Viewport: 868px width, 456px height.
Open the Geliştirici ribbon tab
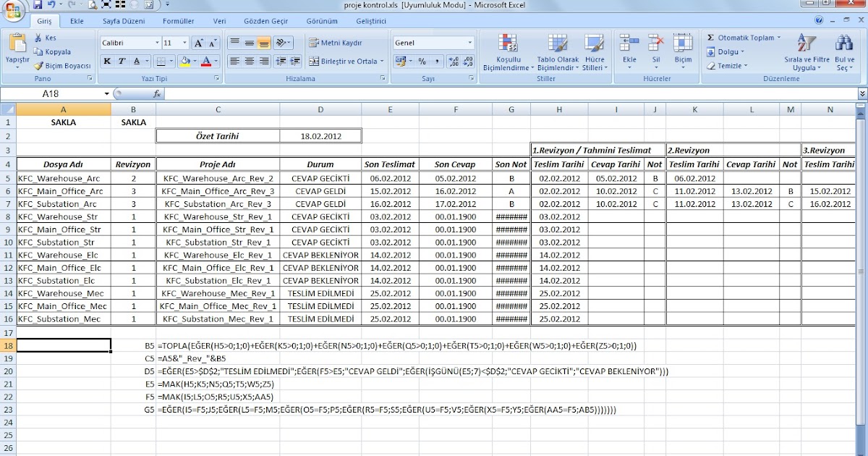tap(373, 21)
